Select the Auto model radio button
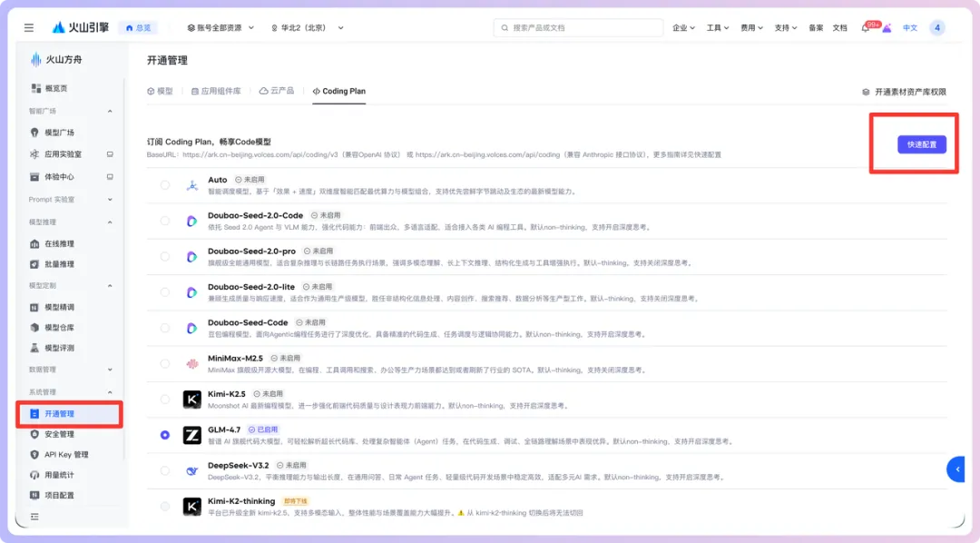The height and width of the screenshot is (543, 980). (165, 185)
